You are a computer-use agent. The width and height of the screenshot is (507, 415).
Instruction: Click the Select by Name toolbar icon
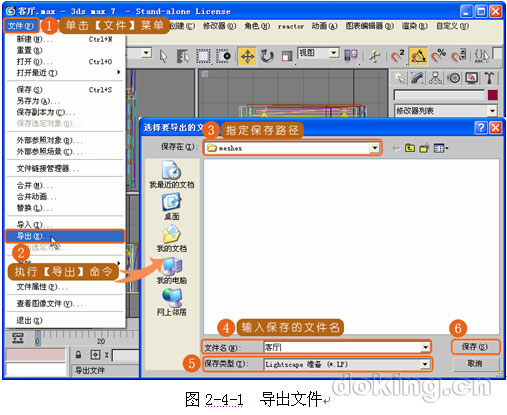point(183,56)
